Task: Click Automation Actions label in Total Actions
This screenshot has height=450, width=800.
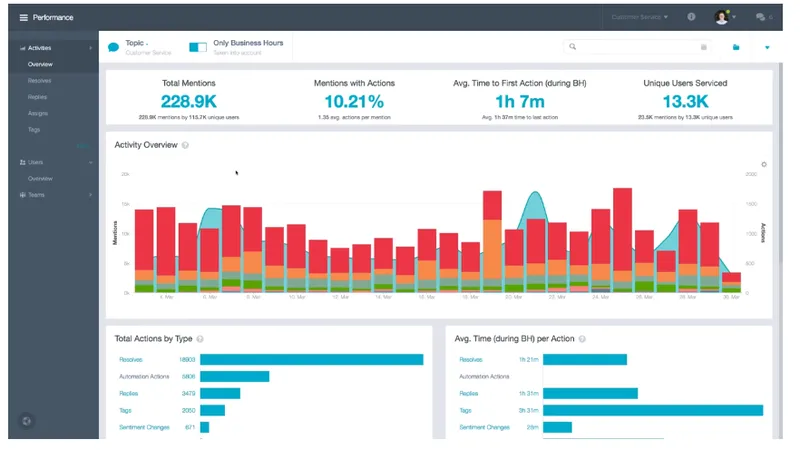Action: click(144, 377)
